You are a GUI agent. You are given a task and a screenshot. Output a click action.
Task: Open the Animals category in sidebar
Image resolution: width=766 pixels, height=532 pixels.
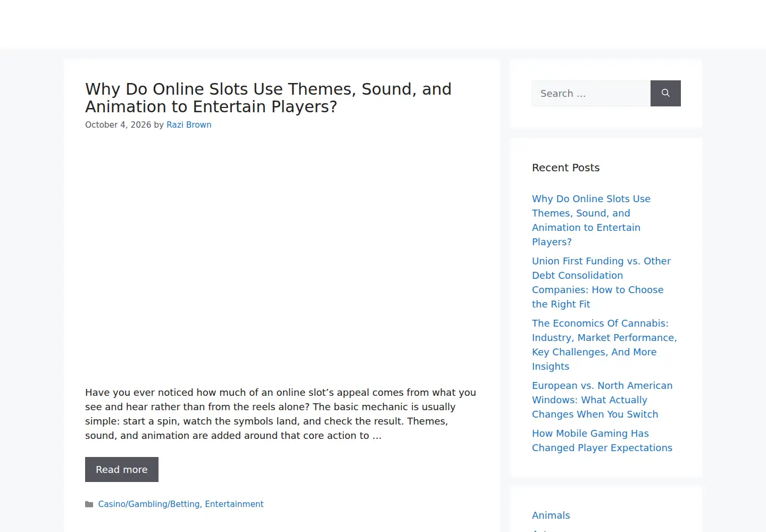(x=551, y=515)
